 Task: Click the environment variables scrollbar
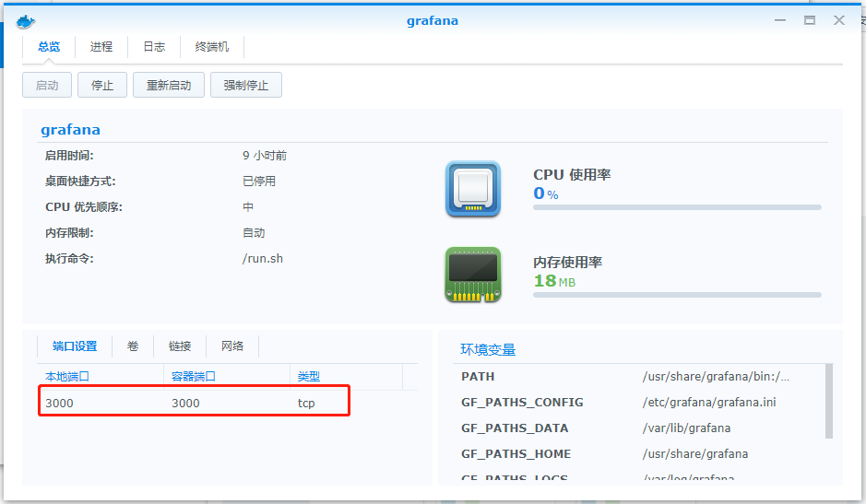tap(828, 401)
